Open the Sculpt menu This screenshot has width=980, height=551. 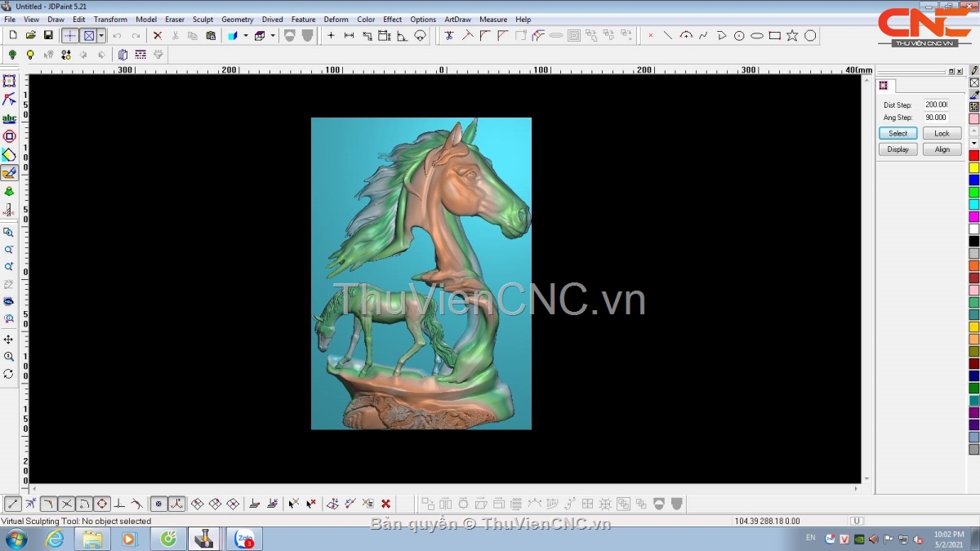[x=203, y=20]
